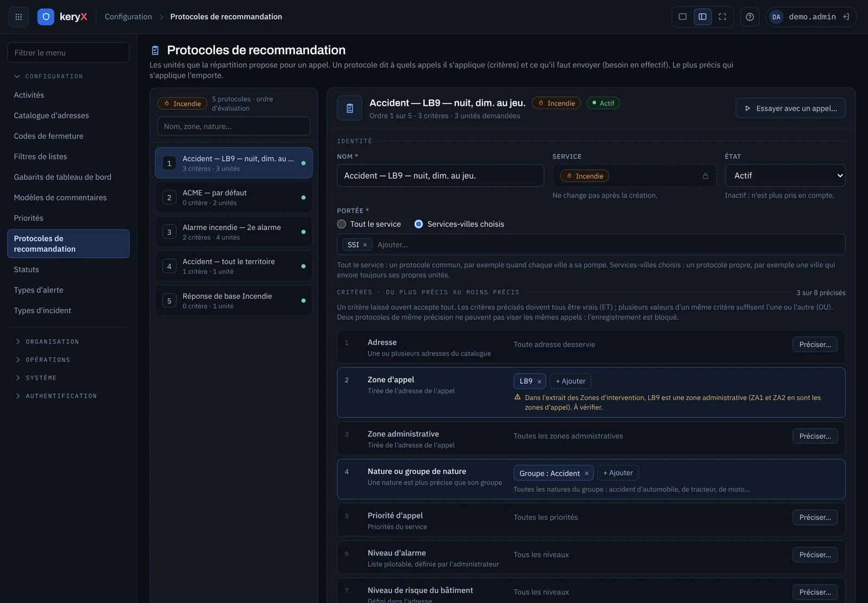The height and width of the screenshot is (603, 868).
Task: Click the keryX shield logo
Action: (x=46, y=17)
